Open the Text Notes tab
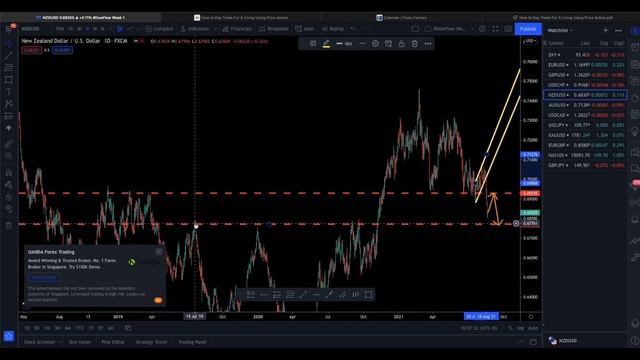The height and width of the screenshot is (360, 640). coord(80,342)
